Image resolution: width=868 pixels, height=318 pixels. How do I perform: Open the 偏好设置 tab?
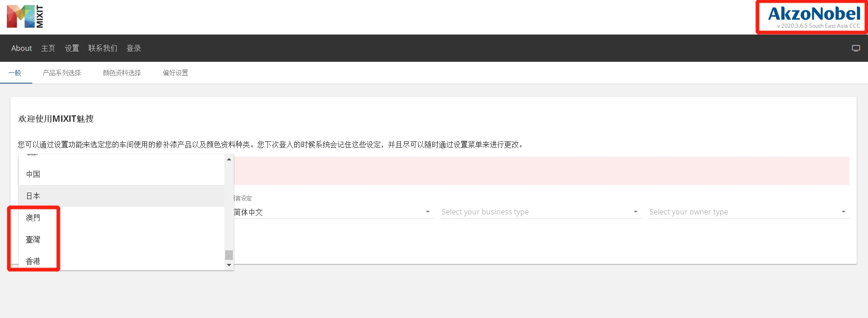click(x=175, y=73)
